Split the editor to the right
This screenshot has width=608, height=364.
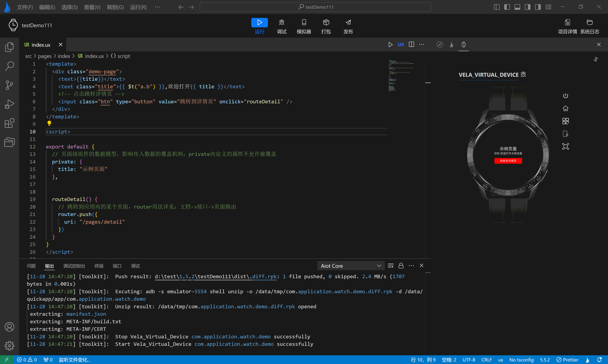[x=411, y=44]
